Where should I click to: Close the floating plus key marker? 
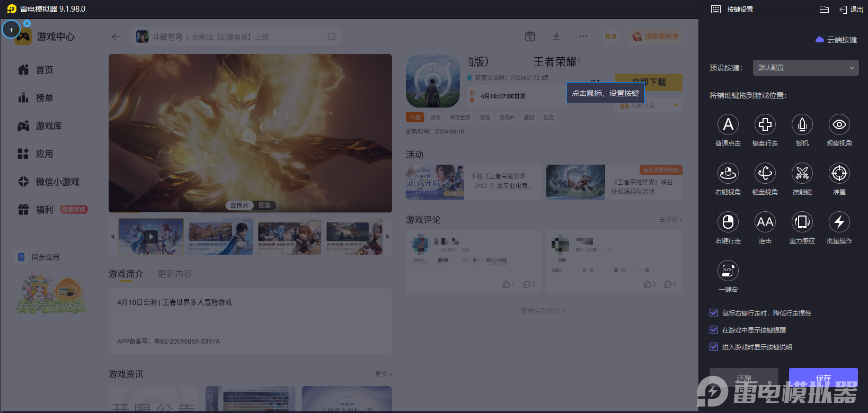[27, 23]
